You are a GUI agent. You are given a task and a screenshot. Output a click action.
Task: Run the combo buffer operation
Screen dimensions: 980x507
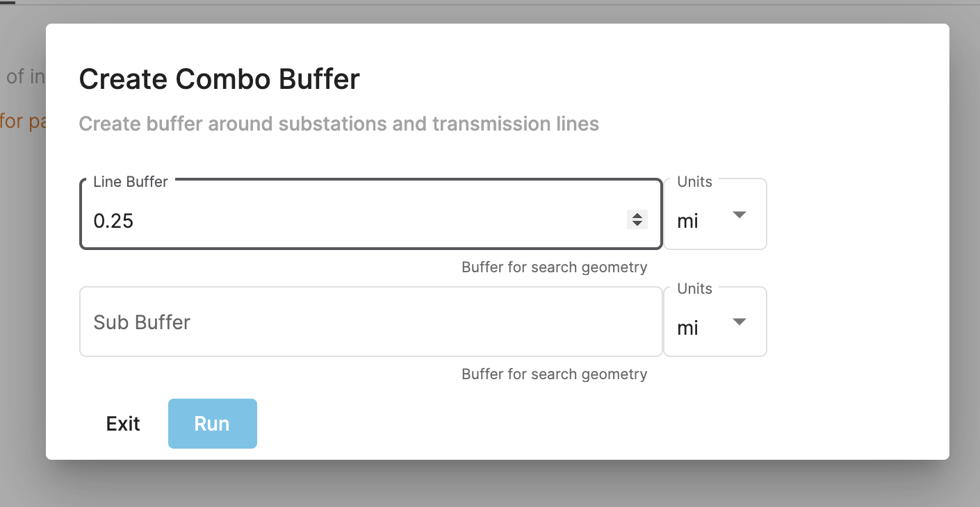[x=212, y=423]
